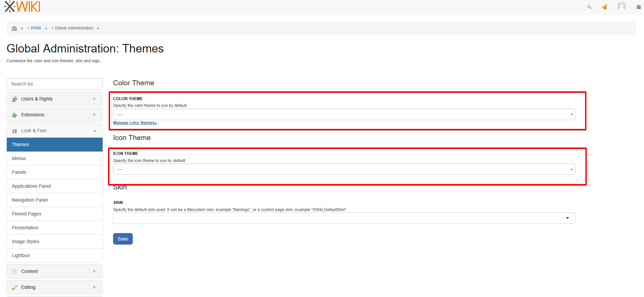Open the Skin selection combo box
Viewport: 644px width, 297px height.
[344, 218]
